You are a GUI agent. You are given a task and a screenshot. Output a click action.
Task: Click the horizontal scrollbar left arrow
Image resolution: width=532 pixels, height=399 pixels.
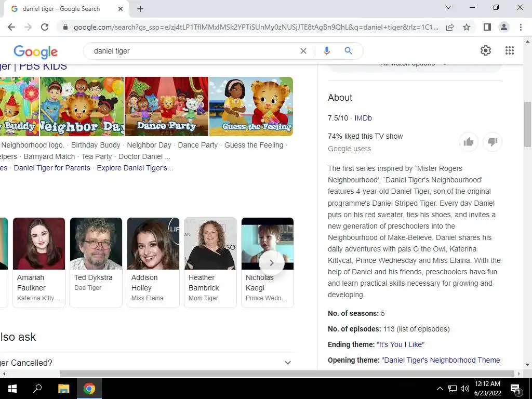4,374
